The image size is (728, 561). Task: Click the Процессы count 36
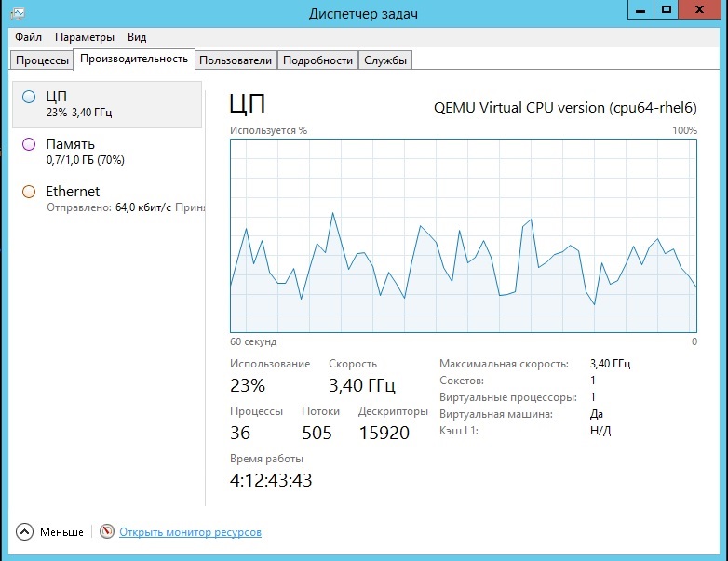[x=240, y=433]
